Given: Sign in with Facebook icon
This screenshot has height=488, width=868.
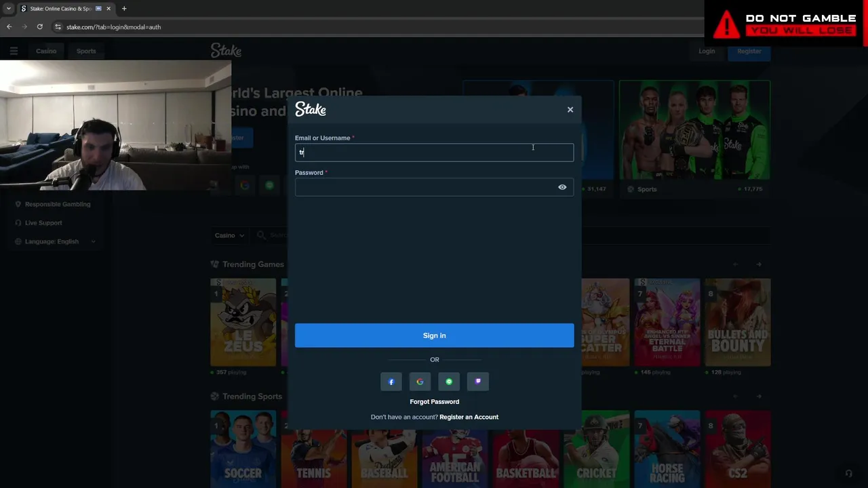Looking at the screenshot, I should [x=391, y=382].
